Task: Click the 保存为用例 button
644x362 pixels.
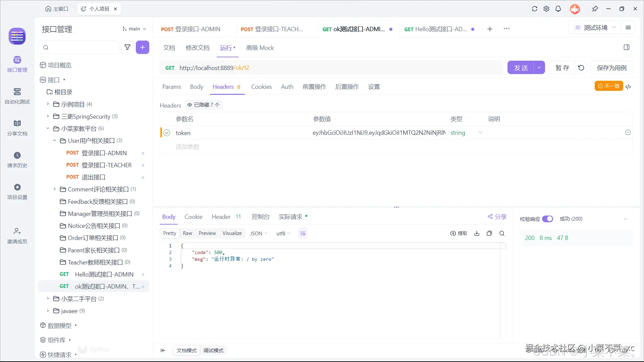Action: [x=611, y=68]
